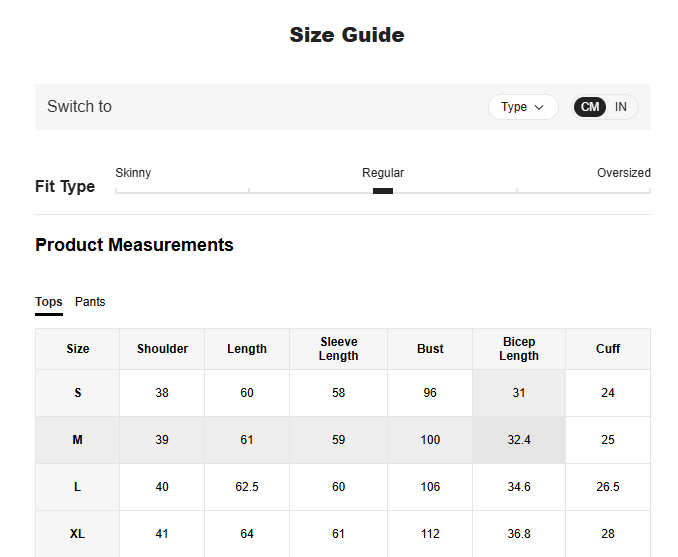Select the size L row label
The height and width of the screenshot is (557, 678).
point(78,487)
